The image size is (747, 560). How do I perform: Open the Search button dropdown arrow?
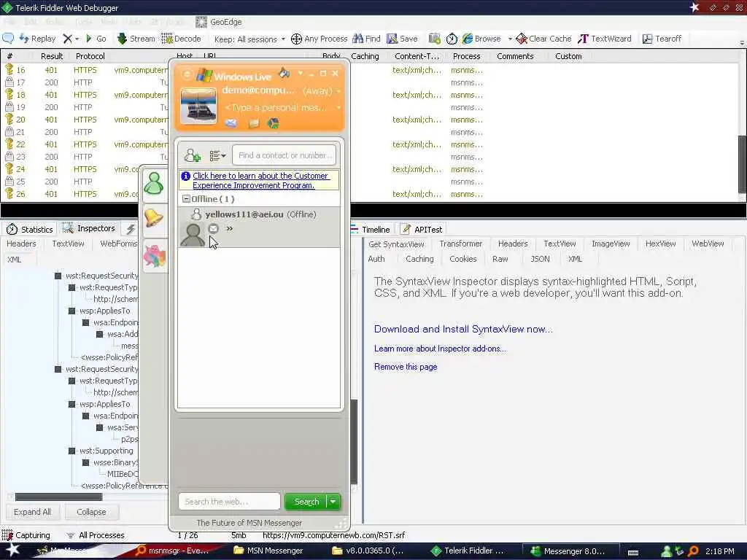click(x=333, y=502)
